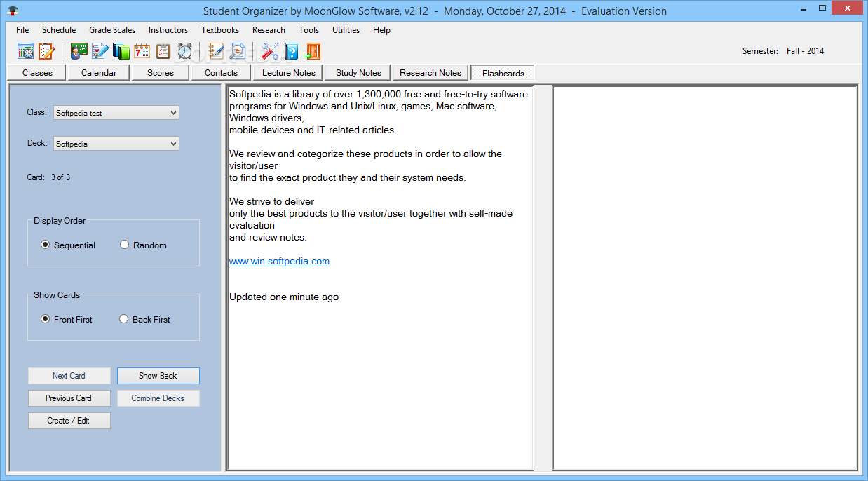Follow the www.win.softpedia.com link
Screen dimensions: 868x481
click(x=279, y=262)
